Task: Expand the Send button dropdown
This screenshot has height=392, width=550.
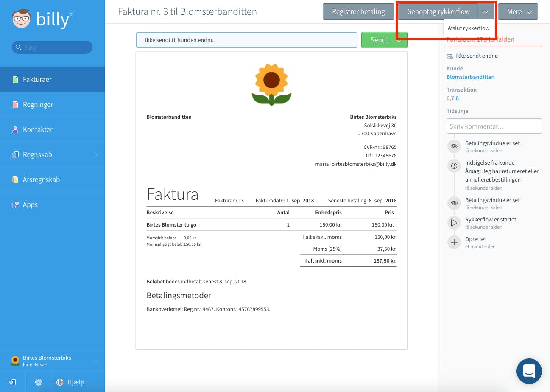Action: coord(399,40)
